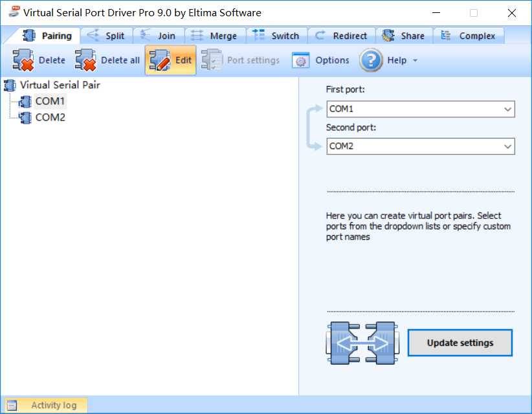
Task: Click the Pairing tab connector icon
Action: coord(29,36)
